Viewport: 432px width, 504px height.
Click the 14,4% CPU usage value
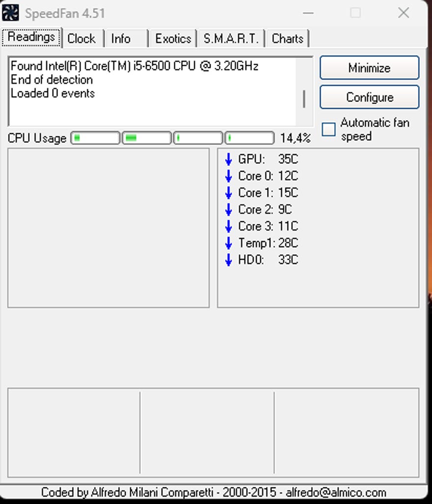pyautogui.click(x=296, y=138)
